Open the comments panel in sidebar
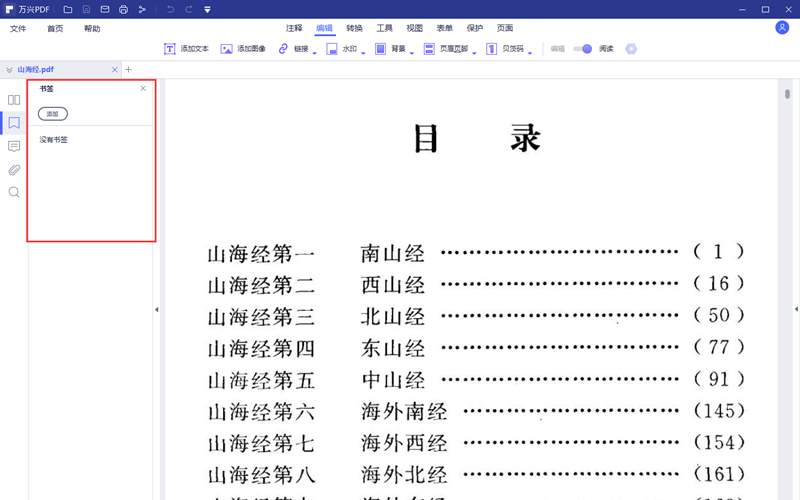This screenshot has width=800, height=500. pyautogui.click(x=14, y=147)
